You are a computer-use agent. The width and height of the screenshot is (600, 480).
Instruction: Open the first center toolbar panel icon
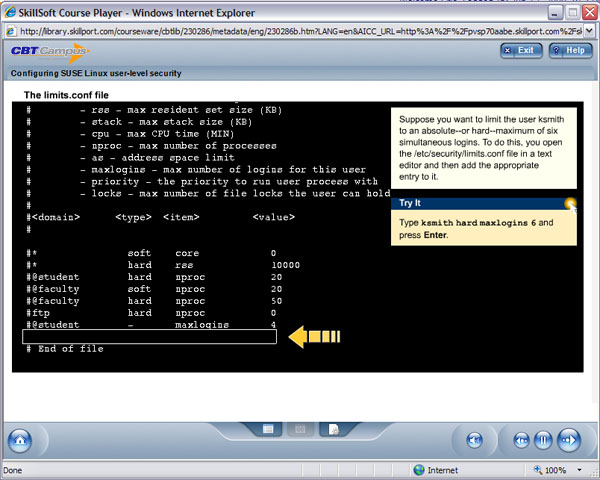point(269,429)
